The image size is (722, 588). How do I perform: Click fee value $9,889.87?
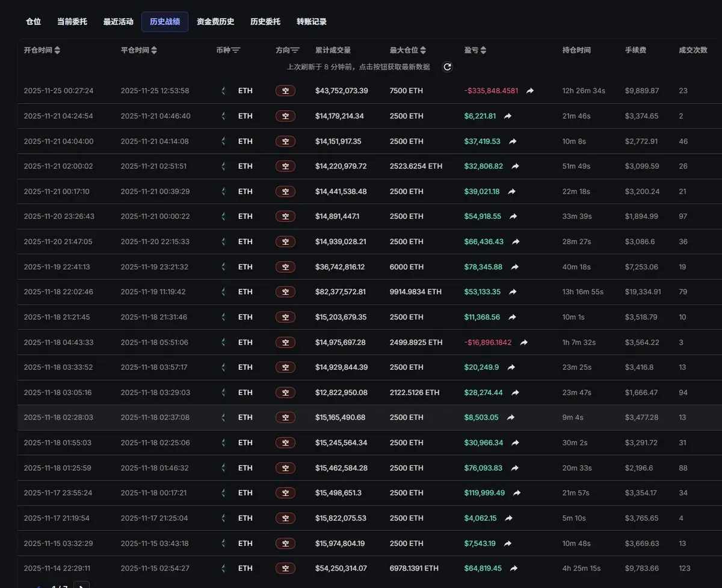[x=642, y=91]
